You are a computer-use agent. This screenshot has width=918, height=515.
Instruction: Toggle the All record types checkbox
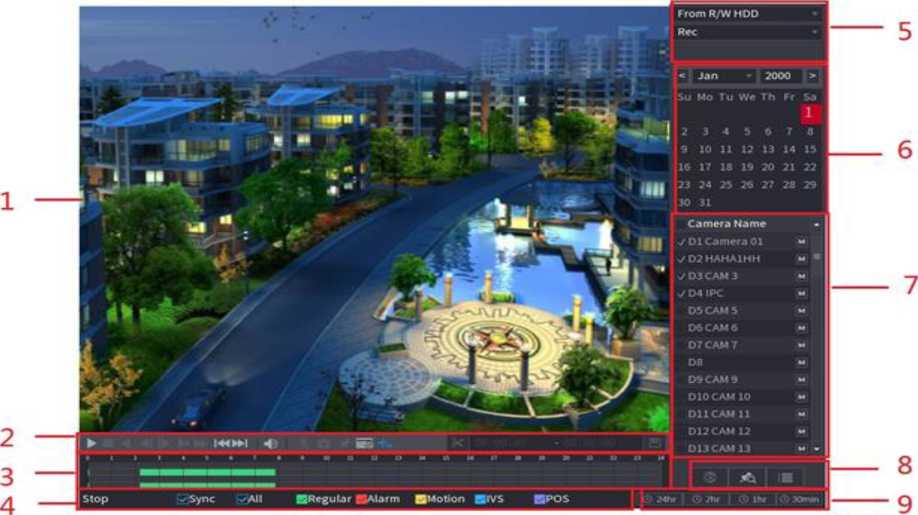point(242,499)
